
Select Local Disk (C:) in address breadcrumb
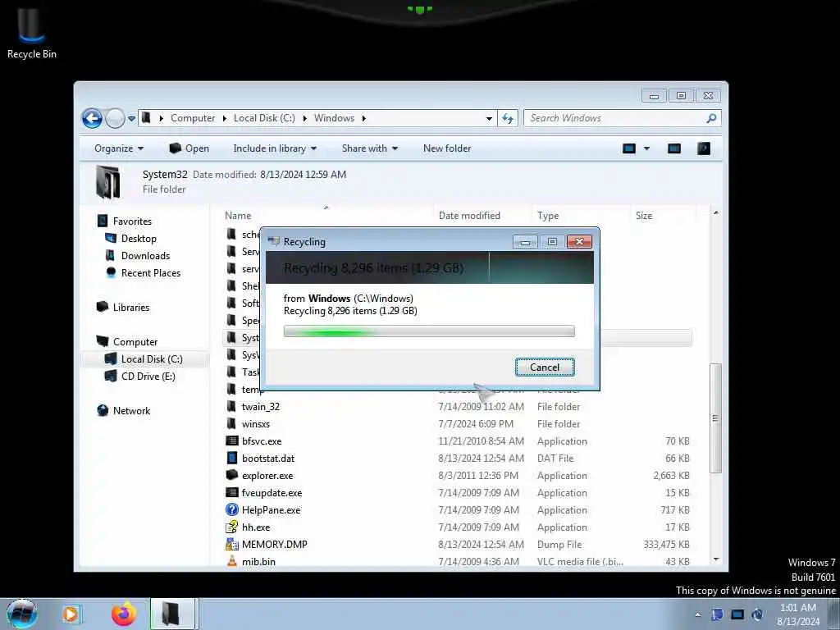click(264, 118)
